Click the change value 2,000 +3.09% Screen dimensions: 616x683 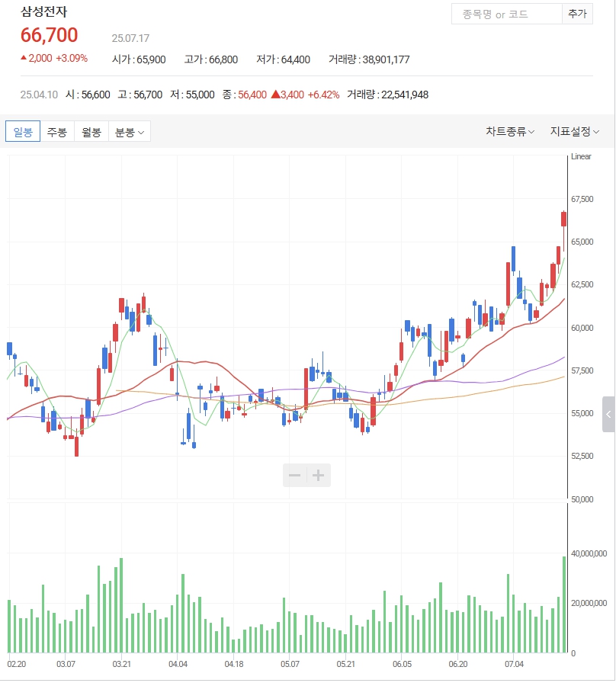pyautogui.click(x=54, y=59)
